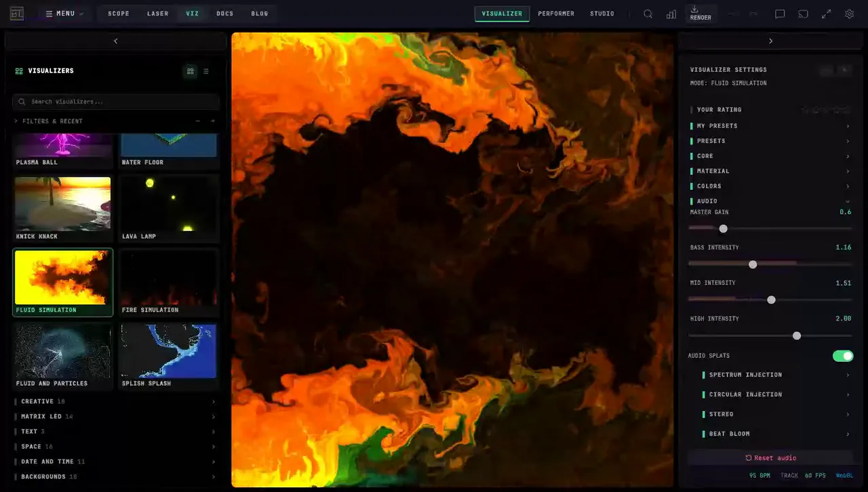The height and width of the screenshot is (492, 868).
Task: Switch to the Scope tab
Action: [119, 14]
